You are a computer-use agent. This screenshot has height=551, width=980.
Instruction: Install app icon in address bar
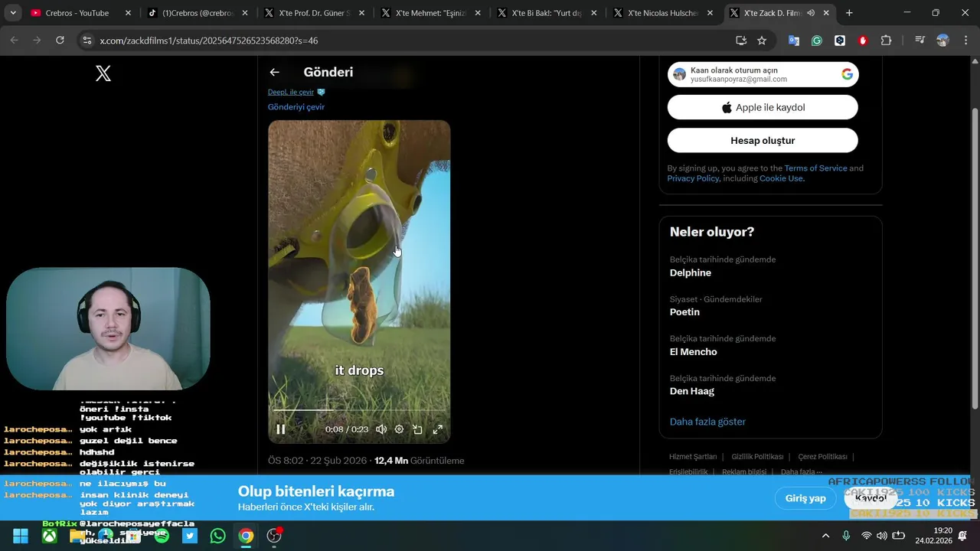[x=740, y=41]
